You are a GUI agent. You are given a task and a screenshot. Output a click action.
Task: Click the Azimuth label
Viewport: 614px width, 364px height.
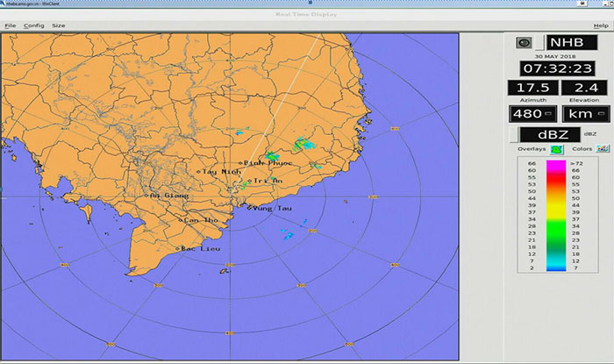[x=533, y=100]
